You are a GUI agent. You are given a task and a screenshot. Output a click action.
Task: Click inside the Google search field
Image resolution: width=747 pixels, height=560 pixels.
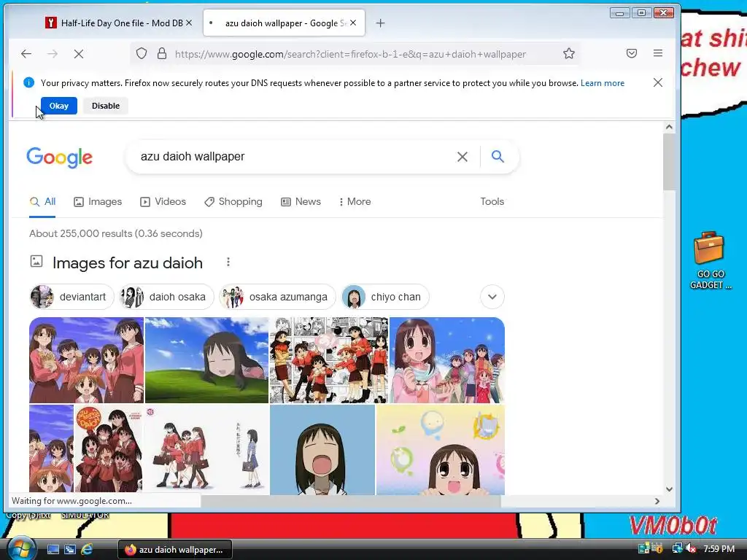coord(295,157)
